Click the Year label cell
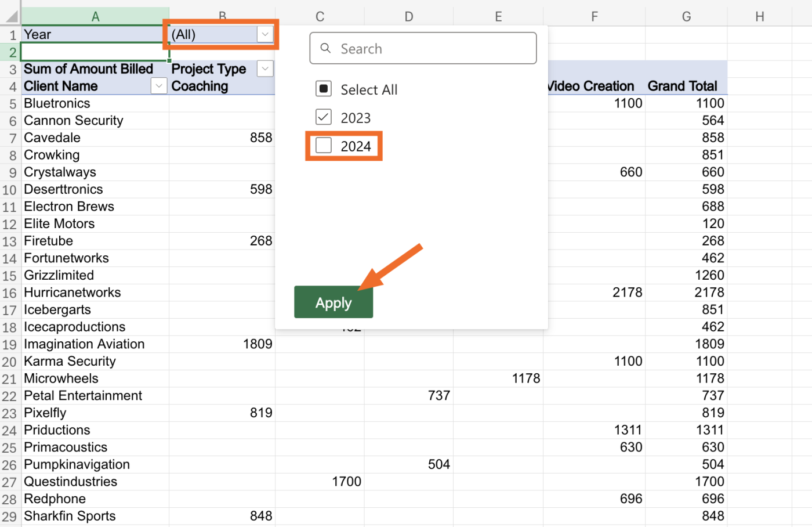812x527 pixels. click(95, 34)
